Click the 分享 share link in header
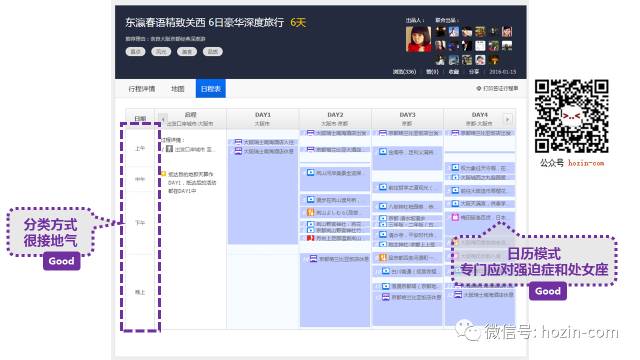 point(474,71)
